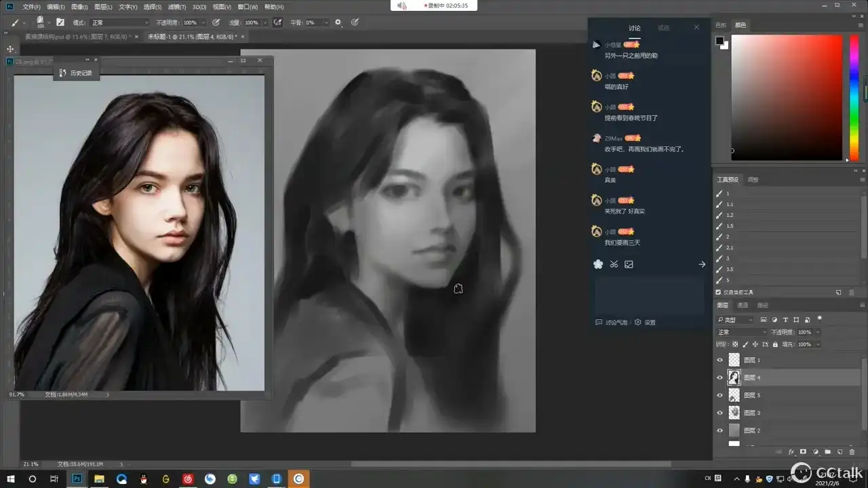The image size is (868, 488).
Task: Open the brush settings panel toggle icon
Action: pos(60,22)
